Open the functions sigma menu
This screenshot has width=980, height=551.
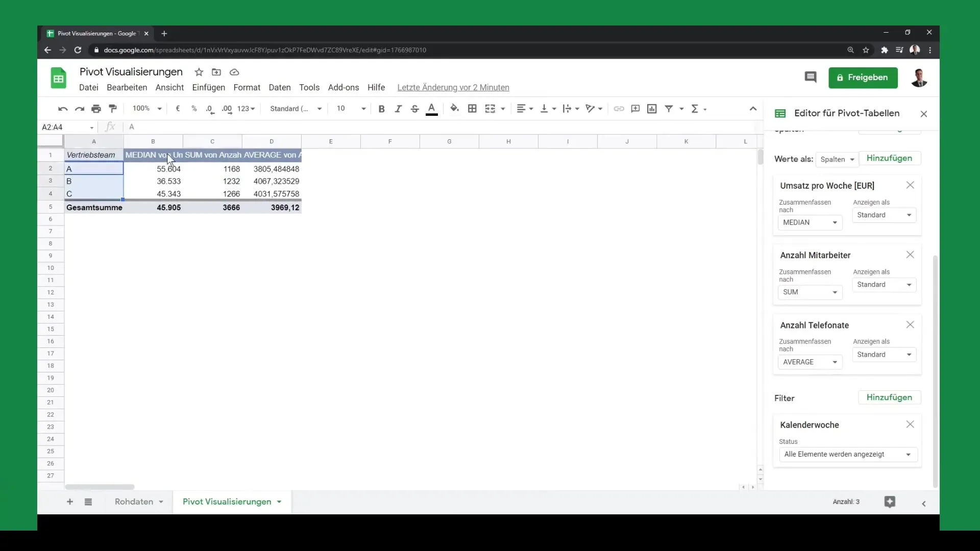tap(699, 109)
